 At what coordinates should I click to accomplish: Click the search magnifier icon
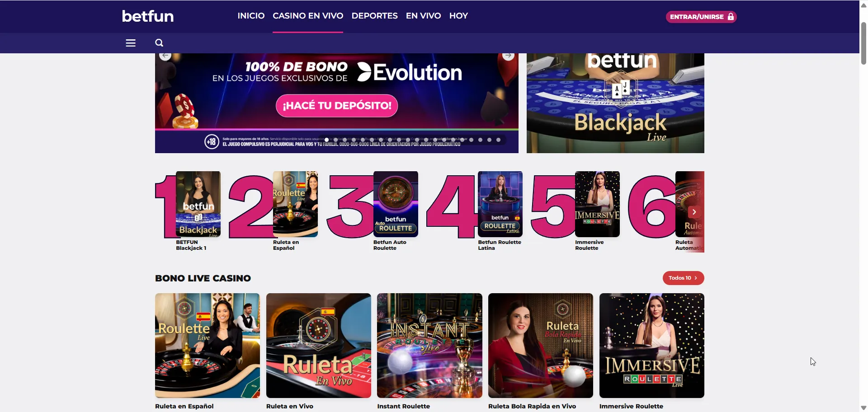[x=159, y=43]
